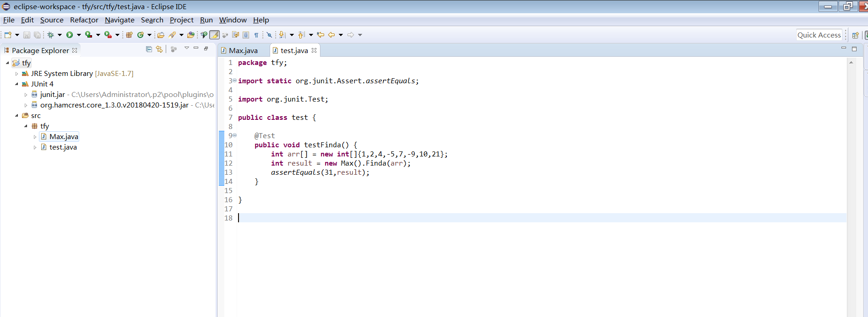Viewport: 868px width, 317px height.
Task: Minimize the Package Explorer view
Action: [196, 48]
